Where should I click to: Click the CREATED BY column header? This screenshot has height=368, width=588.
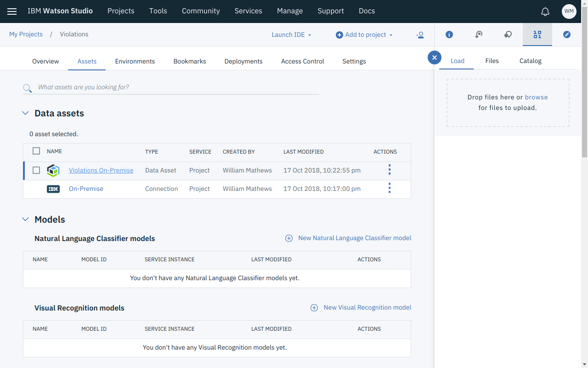[x=239, y=152]
